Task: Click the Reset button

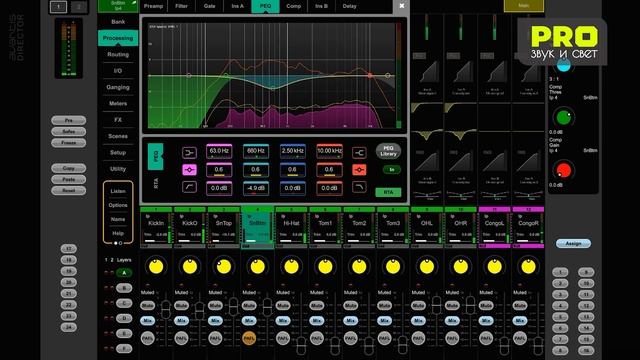Action: pos(69,190)
